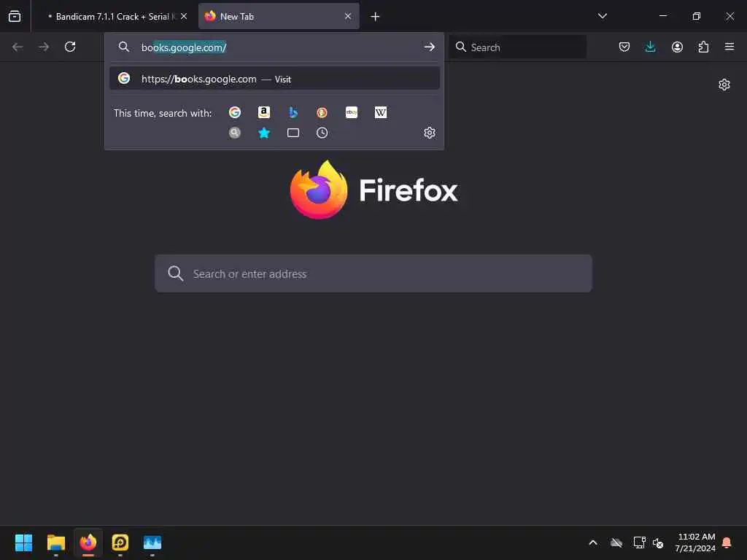The width and height of the screenshot is (747, 560).
Task: Search this time with Amazon
Action: click(x=264, y=112)
